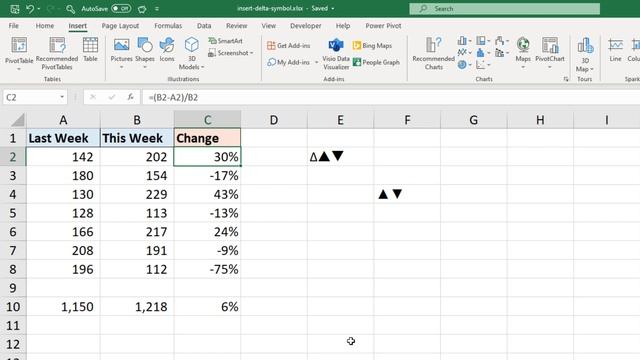Viewport: 640px width, 360px height.
Task: Select row 9 header
Action: (13, 288)
